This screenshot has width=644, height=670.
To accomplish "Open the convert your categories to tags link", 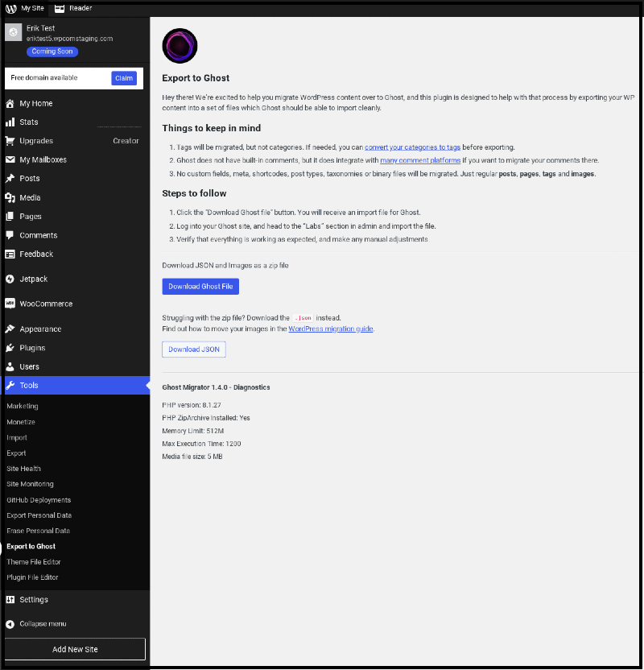I will tap(412, 147).
